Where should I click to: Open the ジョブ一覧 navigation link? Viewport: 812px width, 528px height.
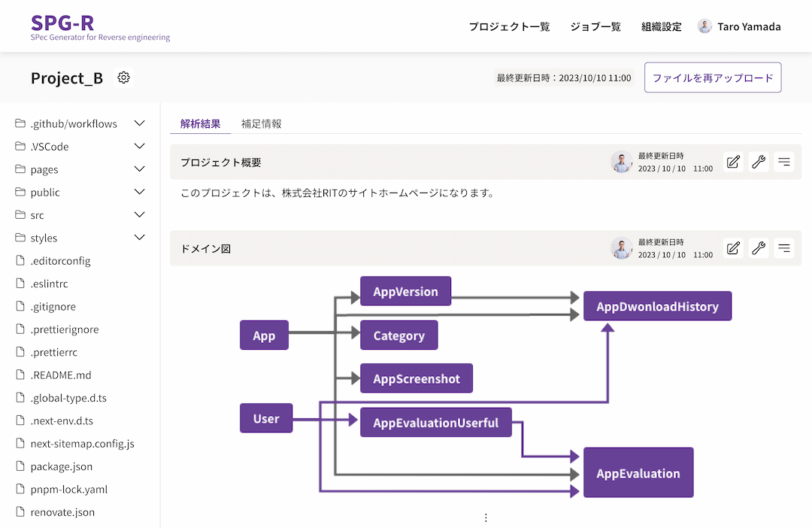tap(595, 26)
